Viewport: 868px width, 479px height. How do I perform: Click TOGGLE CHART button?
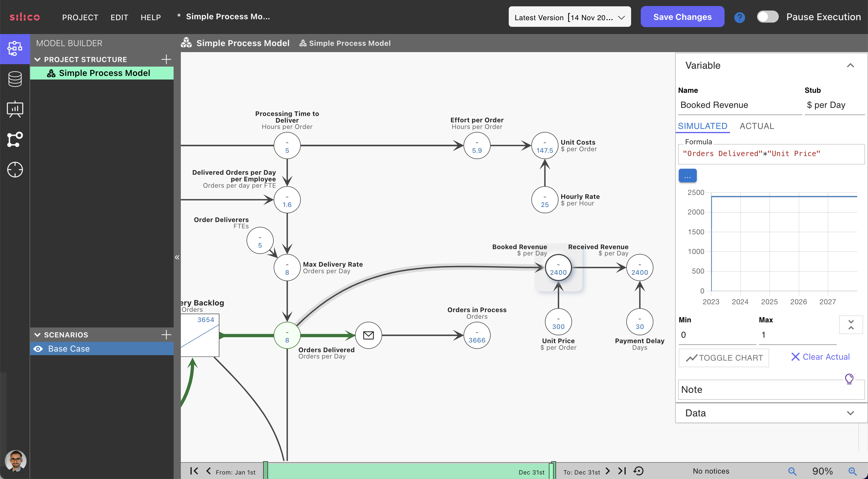[723, 357]
